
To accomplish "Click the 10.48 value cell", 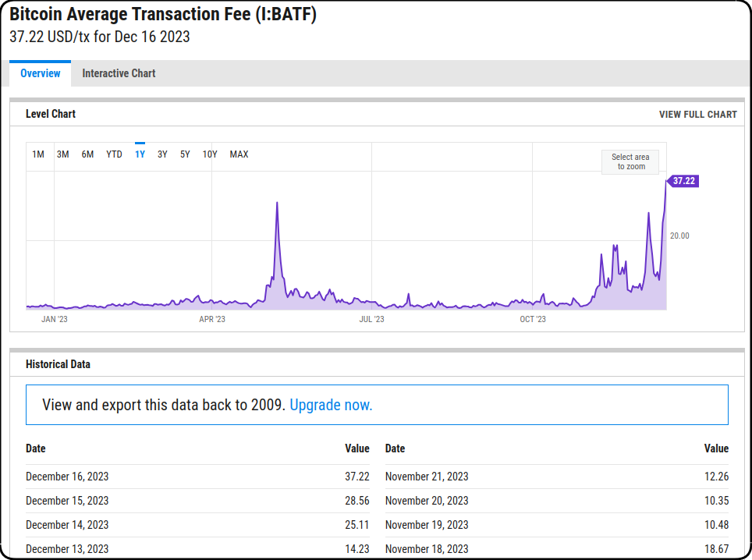I will [x=716, y=525].
